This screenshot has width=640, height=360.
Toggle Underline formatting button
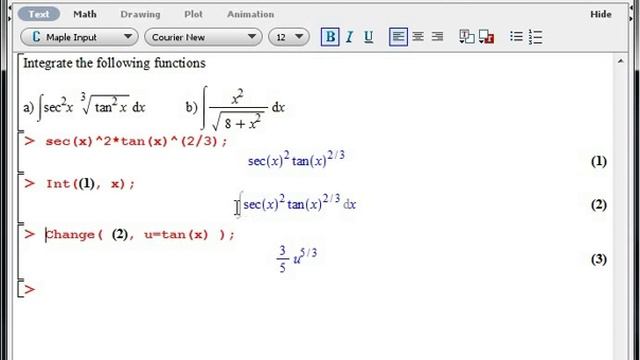[368, 37]
